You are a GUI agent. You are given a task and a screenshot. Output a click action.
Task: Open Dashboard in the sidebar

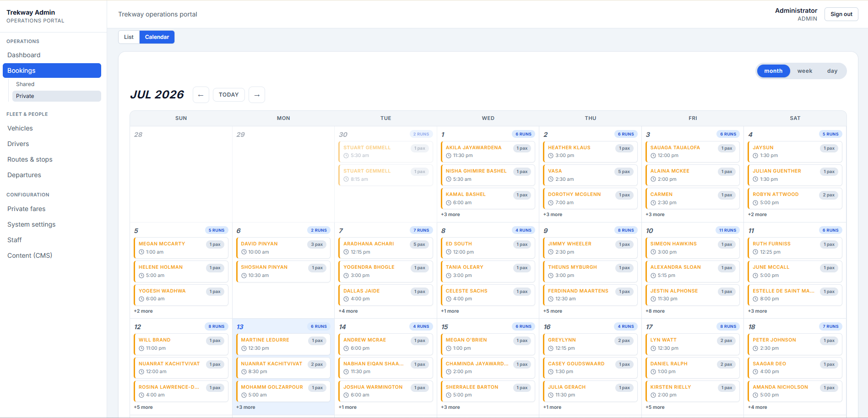[52, 55]
